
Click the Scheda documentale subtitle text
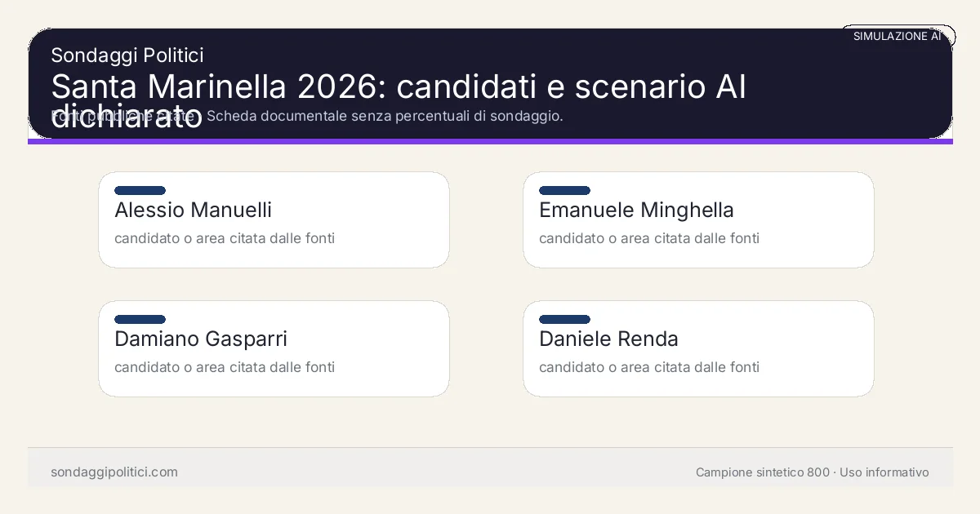385,116
